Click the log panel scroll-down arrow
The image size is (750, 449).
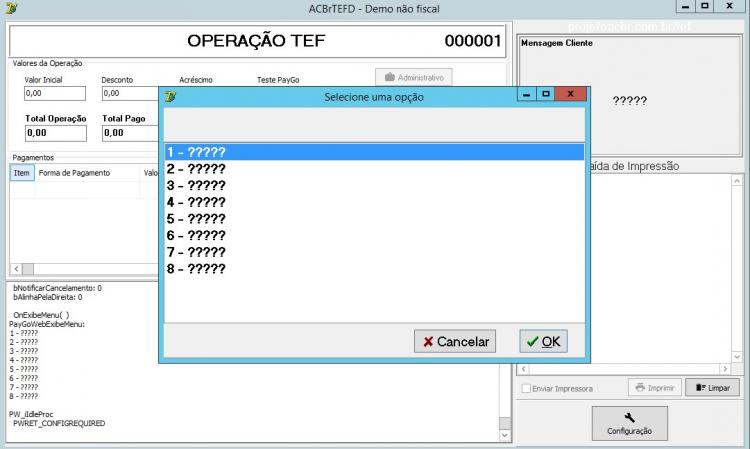coord(505,436)
